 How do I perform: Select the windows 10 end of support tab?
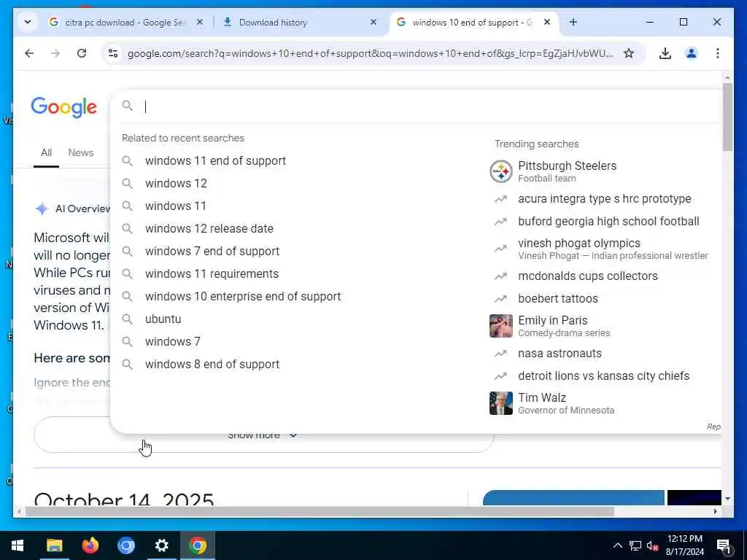[473, 23]
